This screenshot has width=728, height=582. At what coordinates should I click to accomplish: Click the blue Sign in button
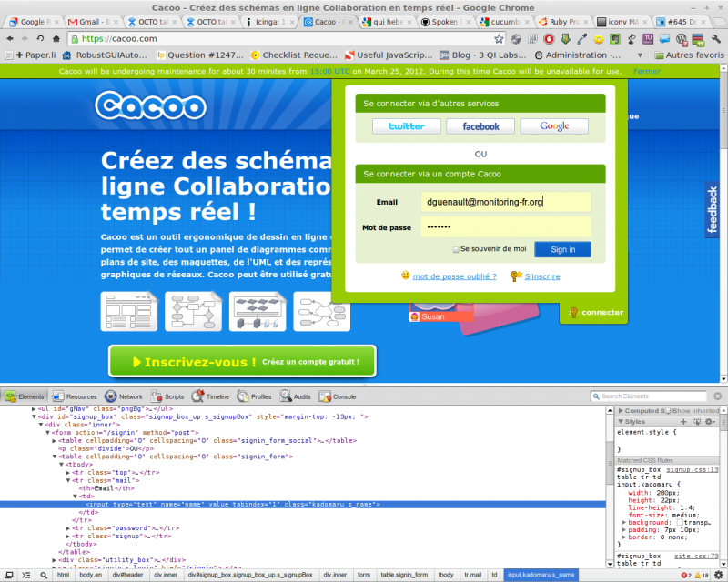point(562,249)
